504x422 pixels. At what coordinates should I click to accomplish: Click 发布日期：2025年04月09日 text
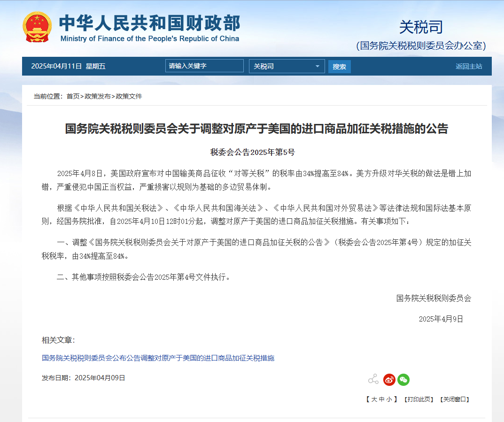coord(83,378)
